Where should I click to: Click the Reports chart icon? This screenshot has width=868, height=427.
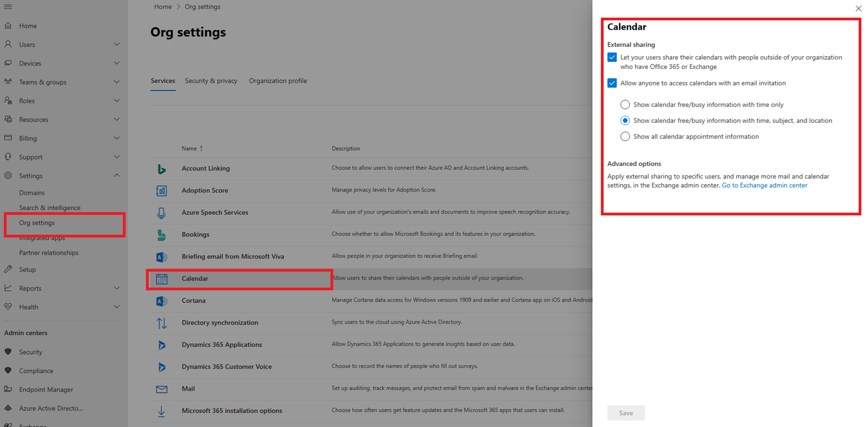[x=8, y=288]
